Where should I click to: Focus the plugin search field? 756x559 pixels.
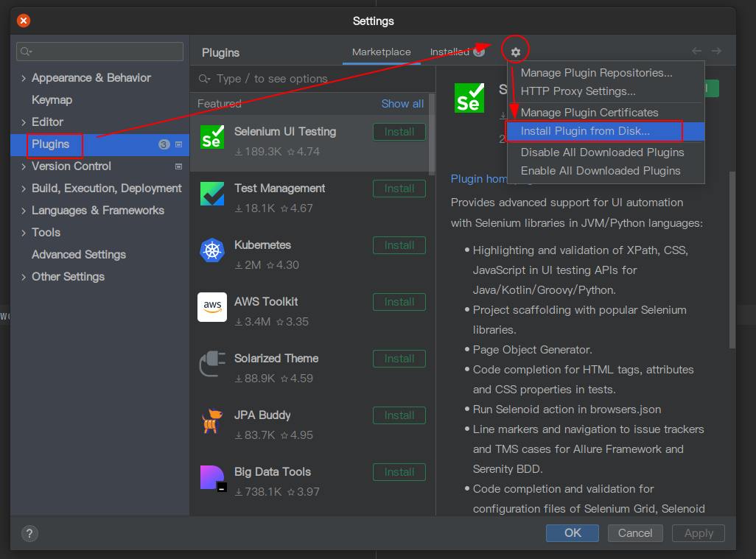tap(313, 79)
